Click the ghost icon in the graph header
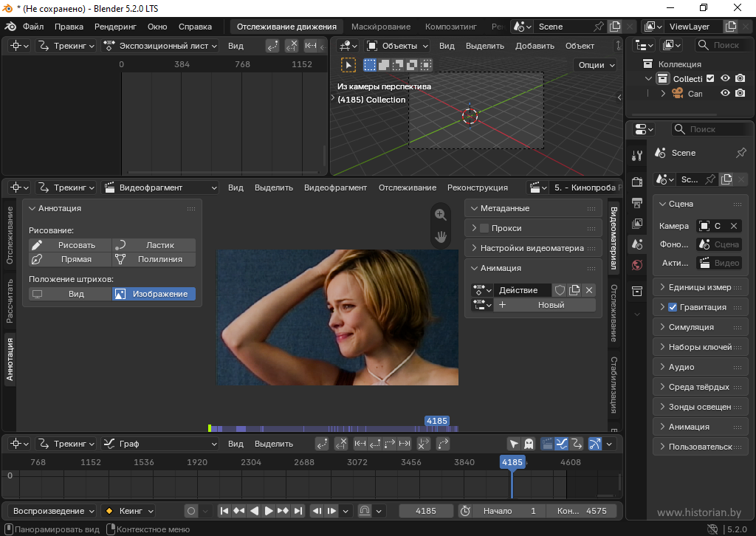Screen dimensions: 756x536 click(529, 444)
